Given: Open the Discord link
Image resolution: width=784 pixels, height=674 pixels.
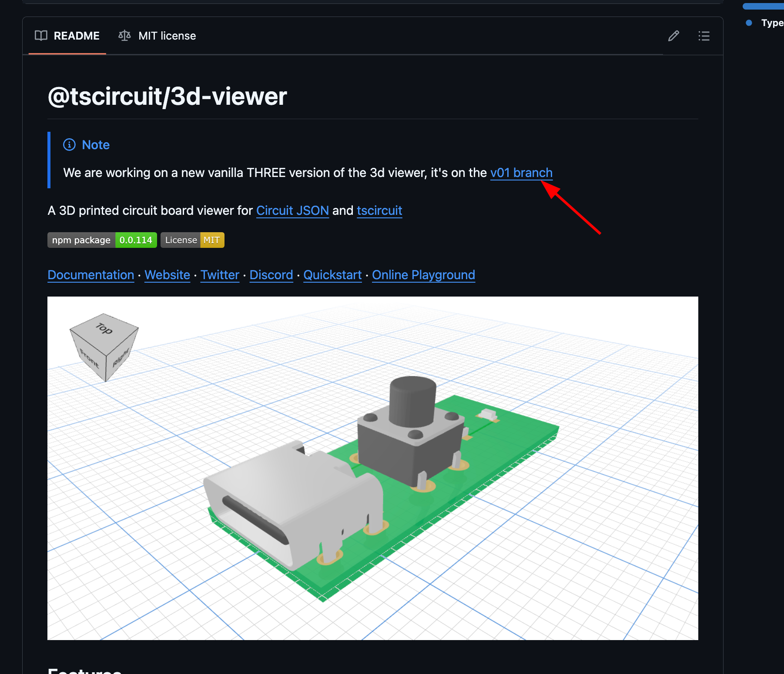Looking at the screenshot, I should 271,275.
